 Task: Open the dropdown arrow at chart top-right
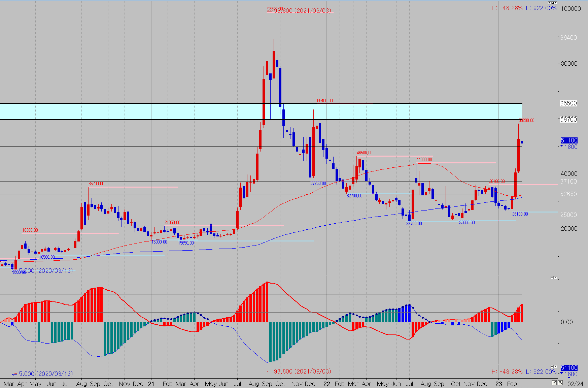click(x=556, y=3)
